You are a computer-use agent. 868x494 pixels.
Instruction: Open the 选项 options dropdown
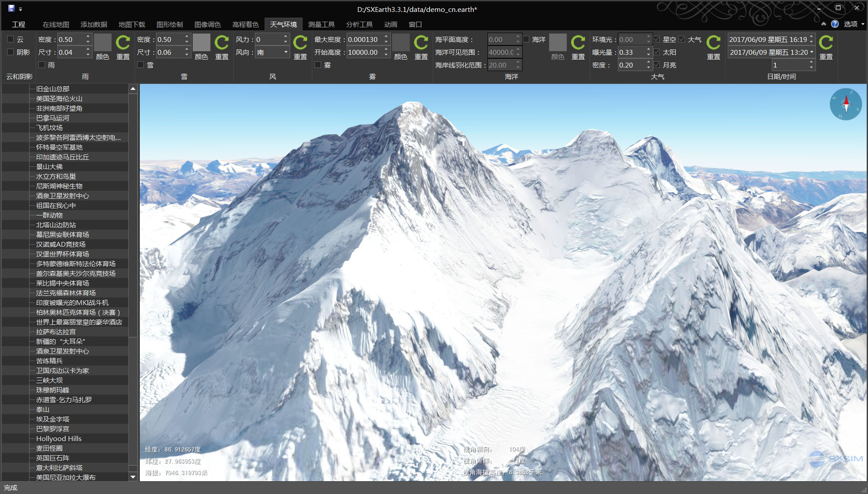[x=854, y=24]
